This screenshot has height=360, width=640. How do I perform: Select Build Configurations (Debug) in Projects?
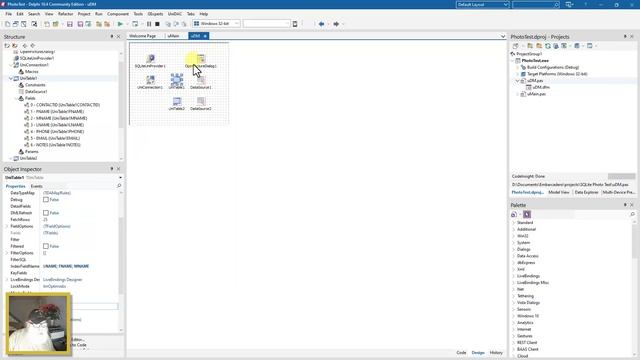tap(553, 67)
